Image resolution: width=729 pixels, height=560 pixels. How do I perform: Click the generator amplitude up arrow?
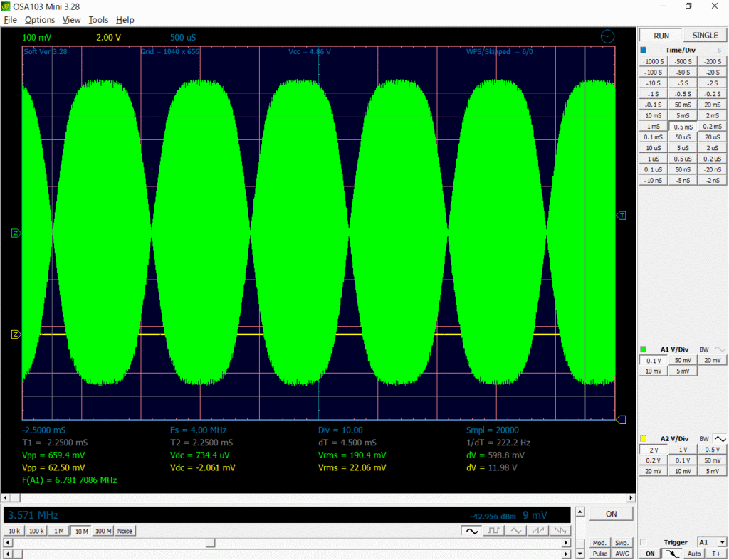580,512
